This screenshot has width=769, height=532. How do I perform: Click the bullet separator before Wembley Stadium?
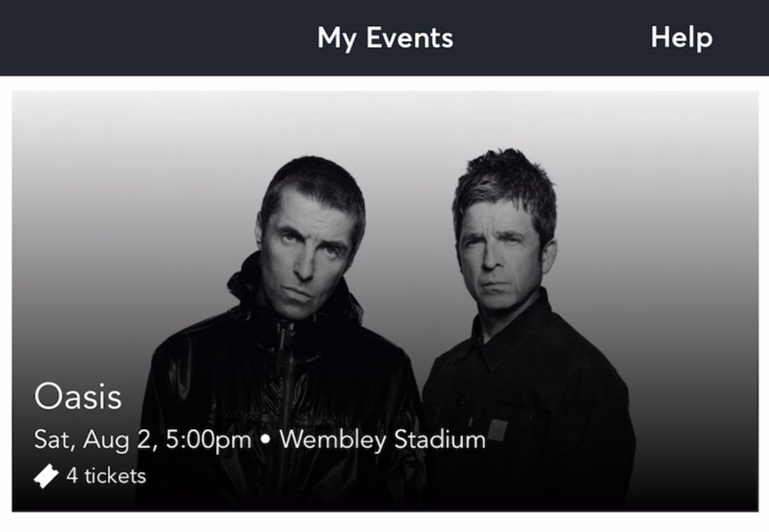(266, 441)
